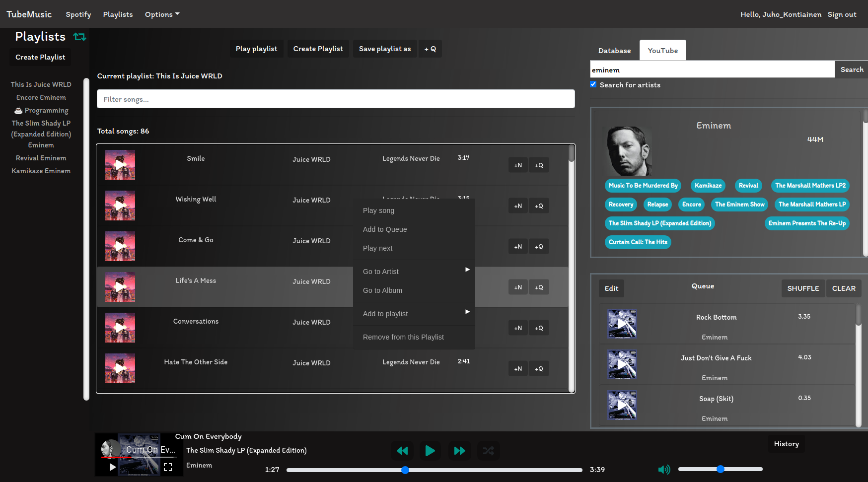868x482 pixels.
Task: Open Kamikaze album tag
Action: click(708, 186)
